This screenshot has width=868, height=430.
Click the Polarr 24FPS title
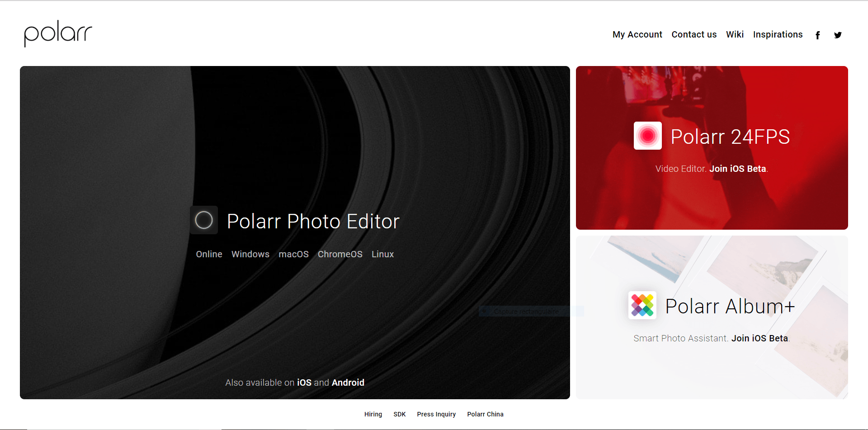click(730, 137)
